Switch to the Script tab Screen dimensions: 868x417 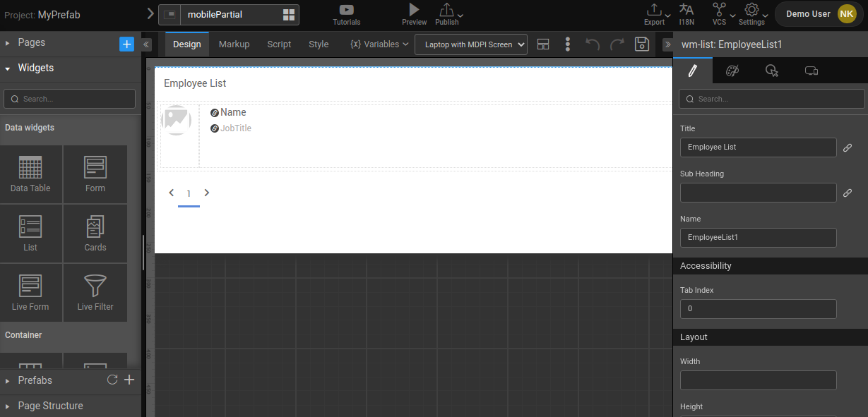tap(279, 44)
